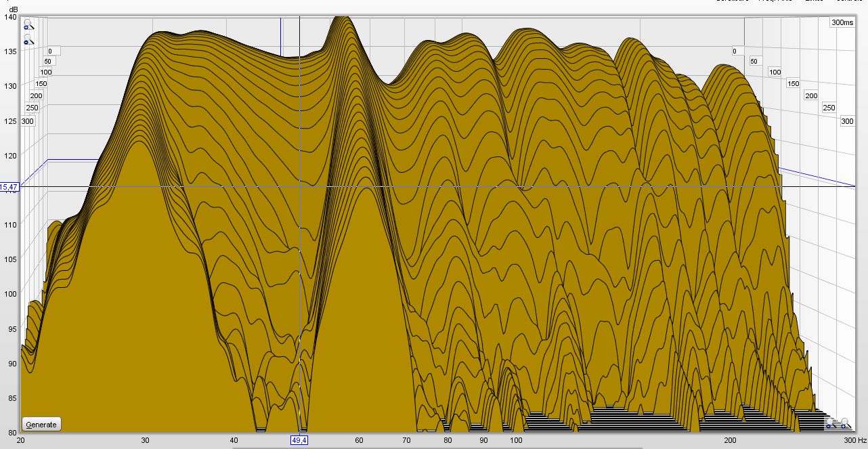Click the 0 ms label on left time axis
Screen dimensions: 868x449
[x=53, y=51]
